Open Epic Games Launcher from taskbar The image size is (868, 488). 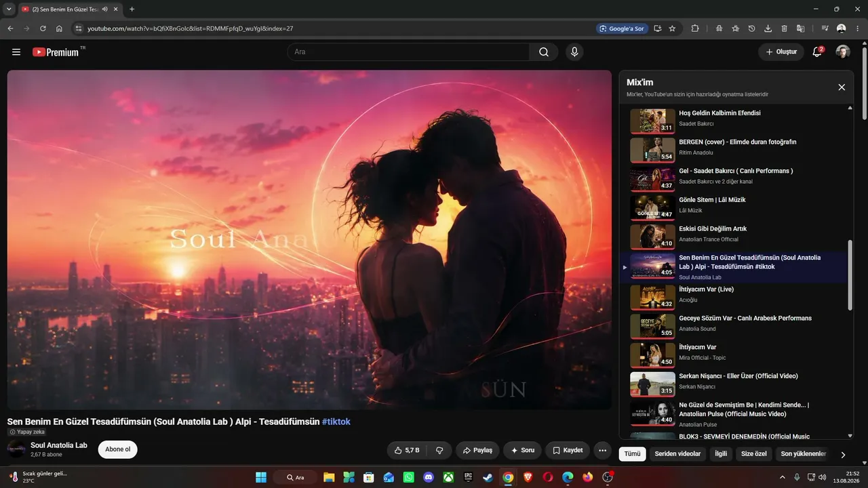(468, 477)
